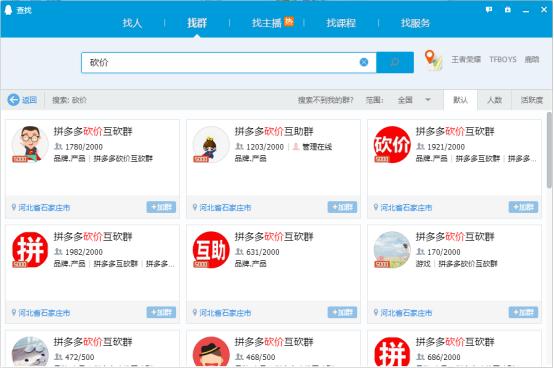Click member-count icon beside 1982/2000

[58, 252]
